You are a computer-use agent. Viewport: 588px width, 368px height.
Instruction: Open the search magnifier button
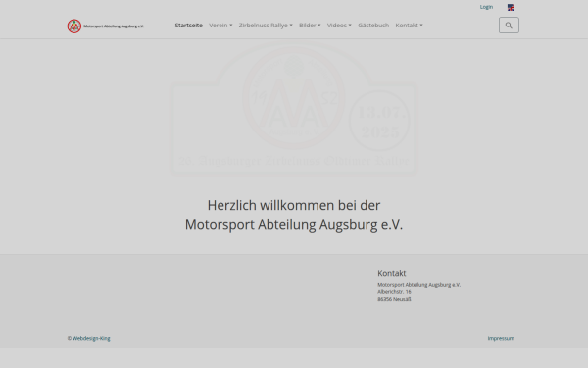pyautogui.click(x=509, y=26)
